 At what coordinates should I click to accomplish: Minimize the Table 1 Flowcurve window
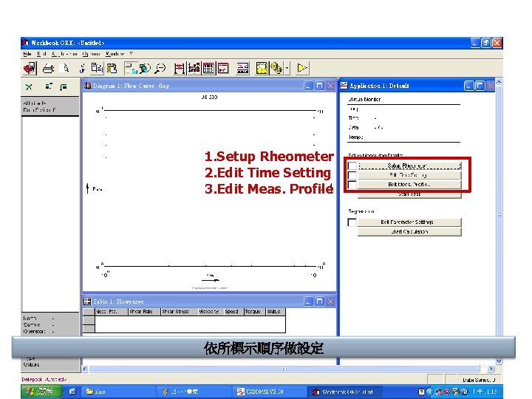coord(308,301)
